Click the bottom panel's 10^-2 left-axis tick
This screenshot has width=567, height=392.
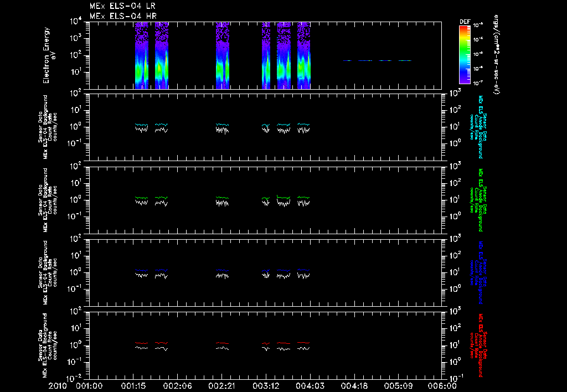pyautogui.click(x=75, y=378)
